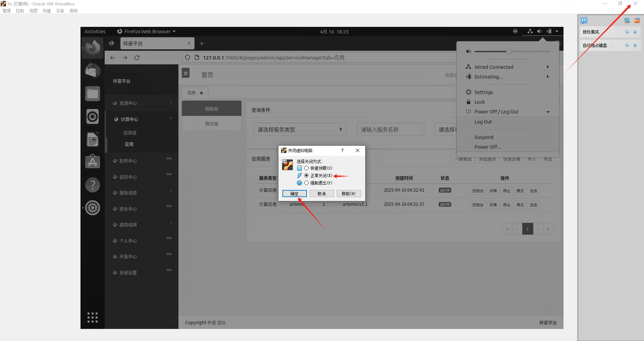Open Firefox Web Browser app menu dropdown
The height and width of the screenshot is (341, 644).
tap(146, 32)
